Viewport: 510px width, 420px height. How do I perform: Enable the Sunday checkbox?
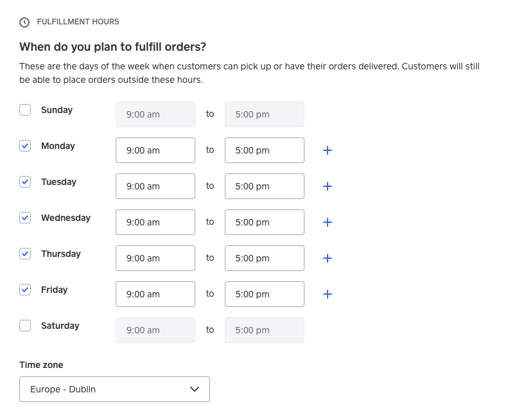[x=25, y=110]
